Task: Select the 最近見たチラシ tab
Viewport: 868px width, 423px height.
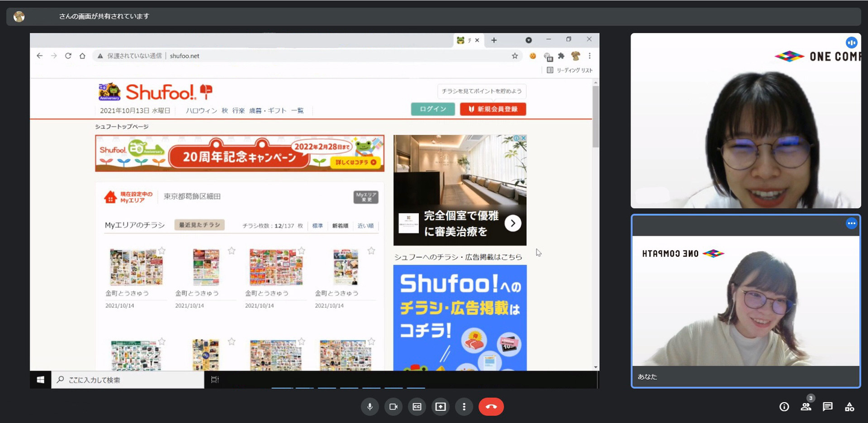Action: (x=200, y=225)
